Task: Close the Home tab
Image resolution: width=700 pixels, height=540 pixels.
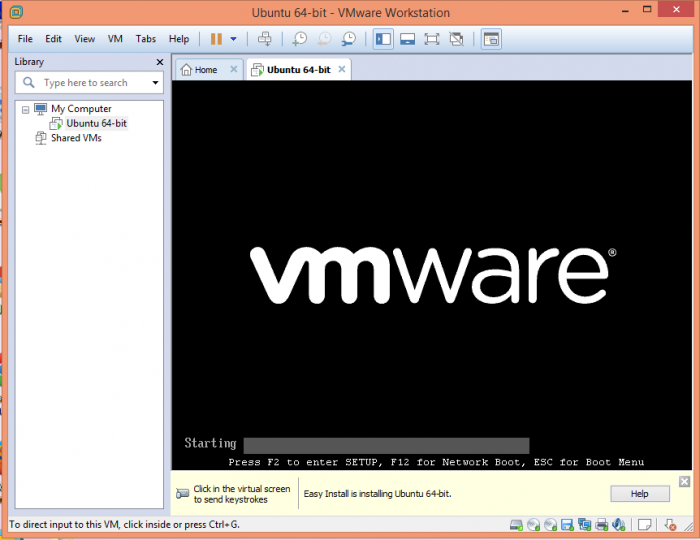Action: 233,69
